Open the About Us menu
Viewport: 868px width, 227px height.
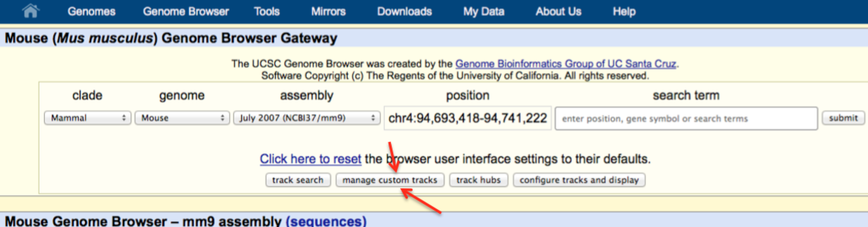pyautogui.click(x=558, y=12)
